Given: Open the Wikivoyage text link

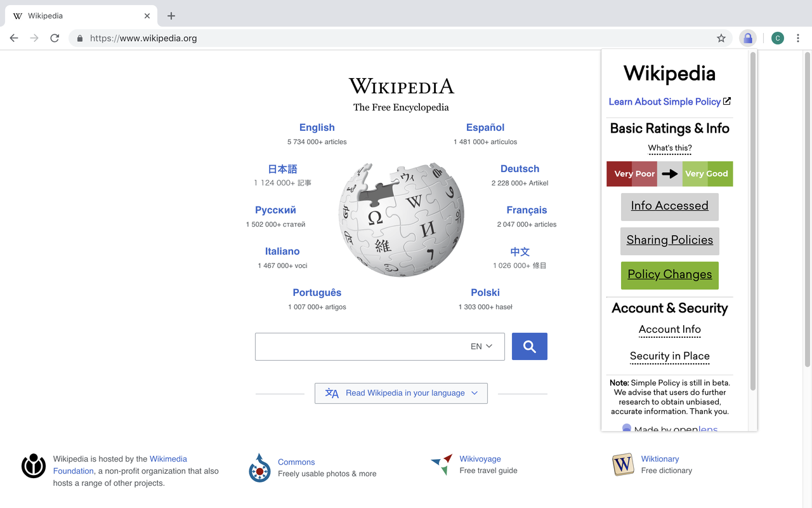Looking at the screenshot, I should (480, 459).
